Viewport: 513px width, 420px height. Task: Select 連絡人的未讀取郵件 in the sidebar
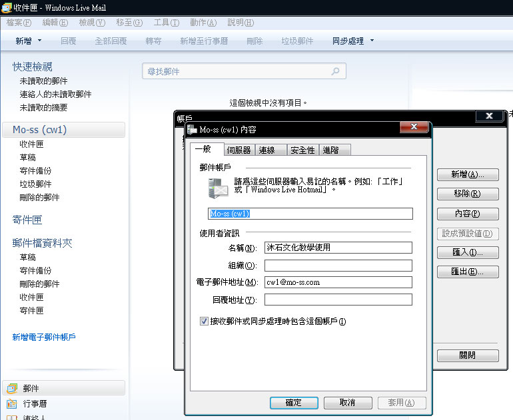pos(55,95)
